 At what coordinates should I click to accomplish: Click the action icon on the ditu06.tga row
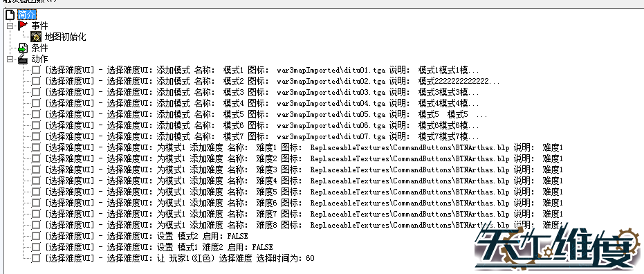click(36, 126)
